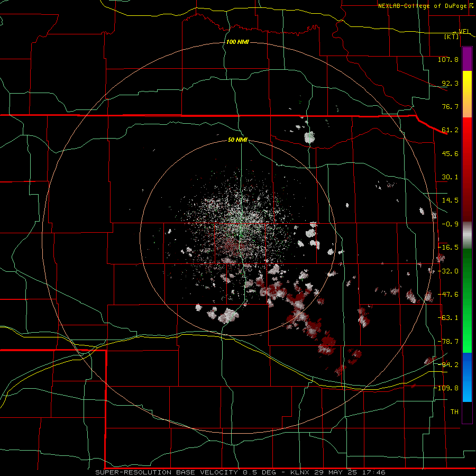Click the -47.6 velocity scale value

pyautogui.click(x=448, y=295)
